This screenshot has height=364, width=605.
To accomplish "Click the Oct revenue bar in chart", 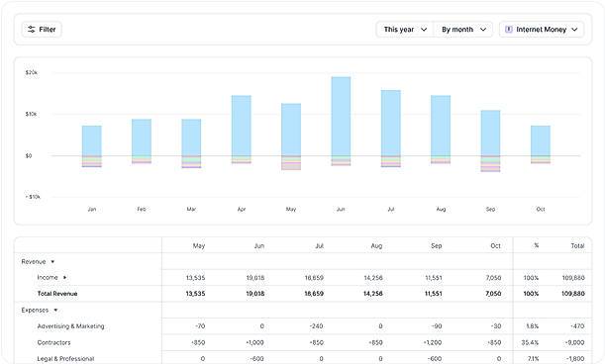I will tap(541, 140).
